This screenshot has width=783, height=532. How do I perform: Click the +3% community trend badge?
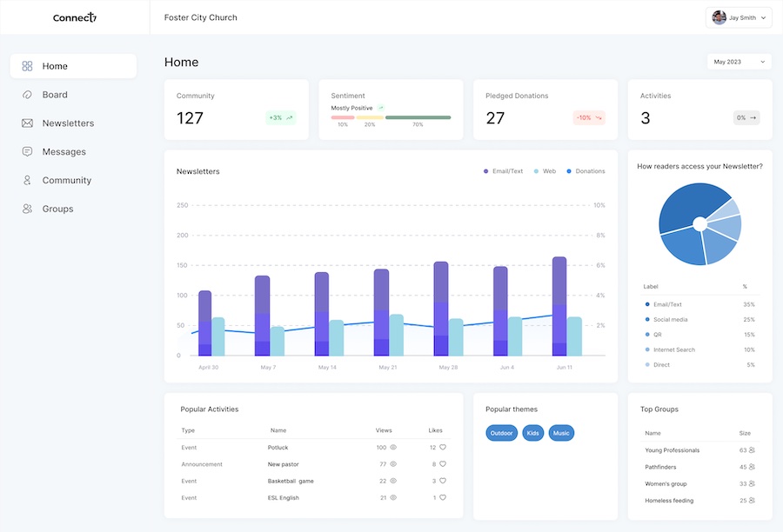281,117
